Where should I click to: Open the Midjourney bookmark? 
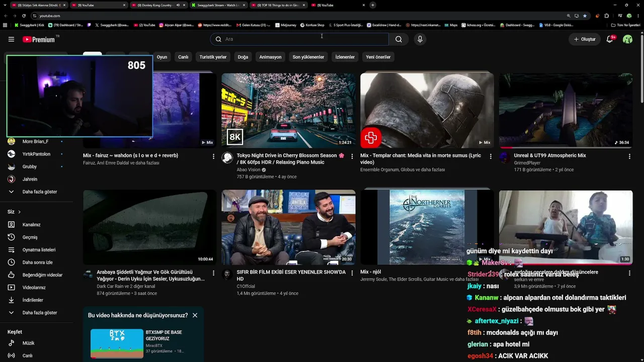286,25
